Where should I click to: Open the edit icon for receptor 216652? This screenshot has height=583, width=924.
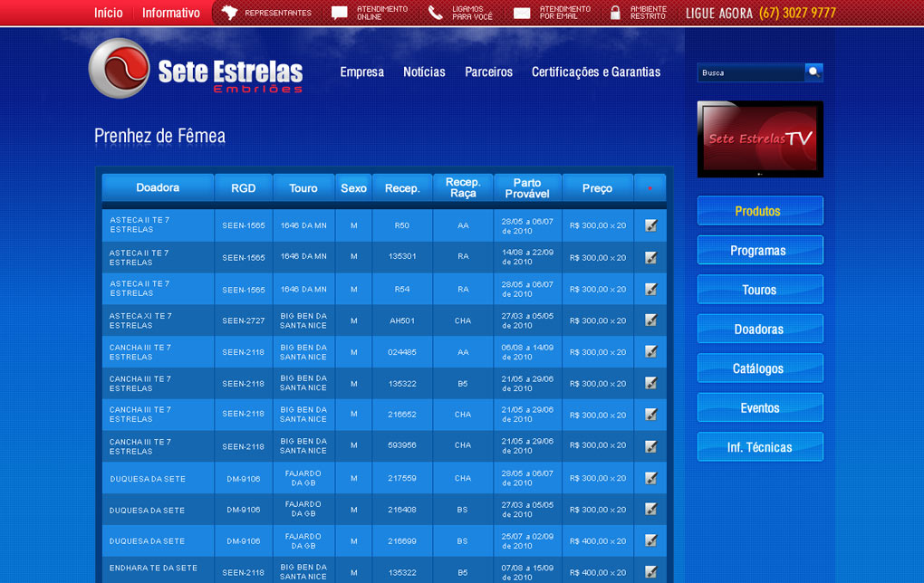pyautogui.click(x=650, y=415)
